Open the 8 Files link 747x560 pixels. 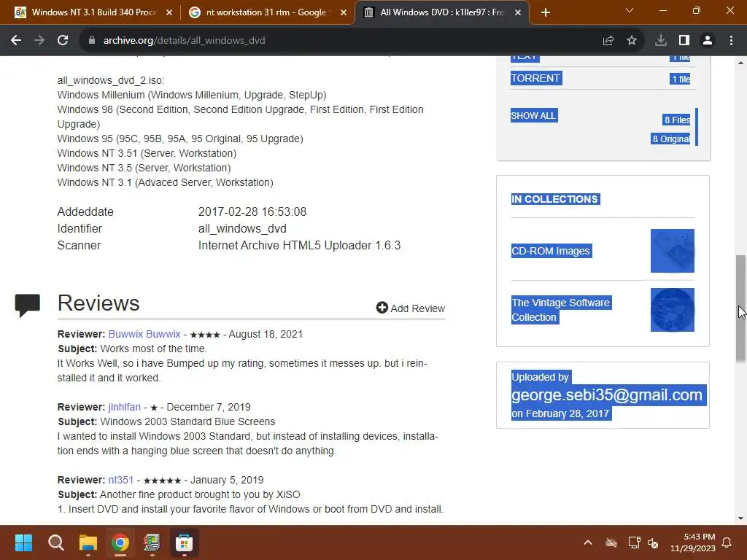[x=677, y=120]
